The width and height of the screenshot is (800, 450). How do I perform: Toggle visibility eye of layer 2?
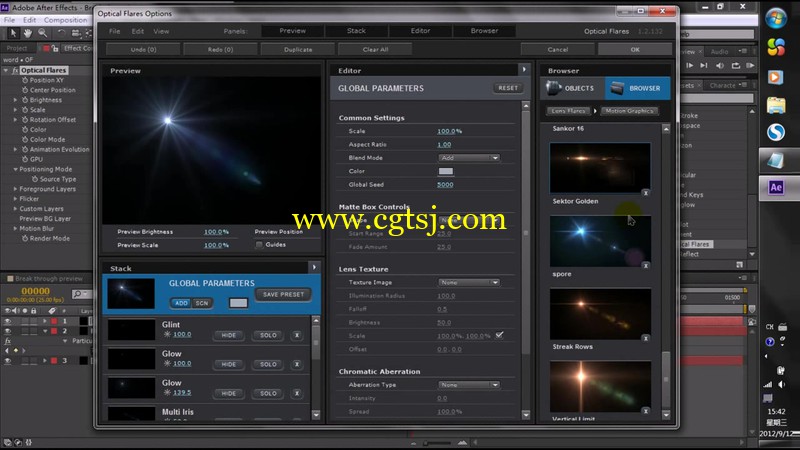coord(8,331)
